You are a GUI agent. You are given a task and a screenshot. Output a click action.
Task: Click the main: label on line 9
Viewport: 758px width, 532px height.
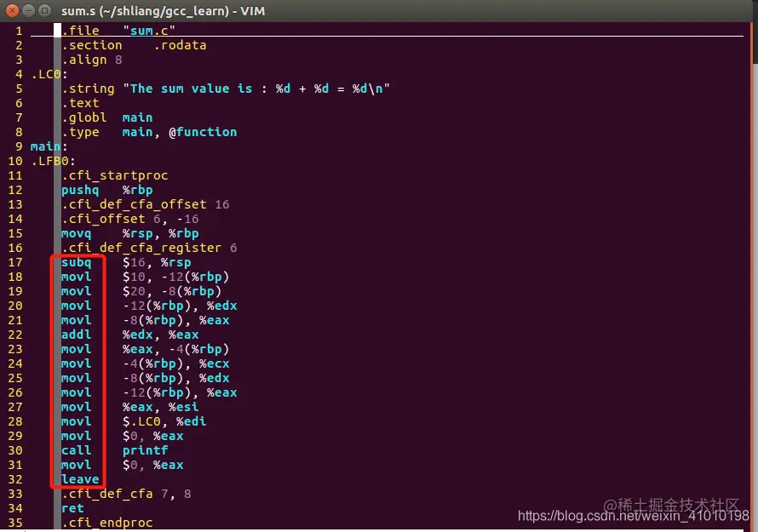pos(49,146)
